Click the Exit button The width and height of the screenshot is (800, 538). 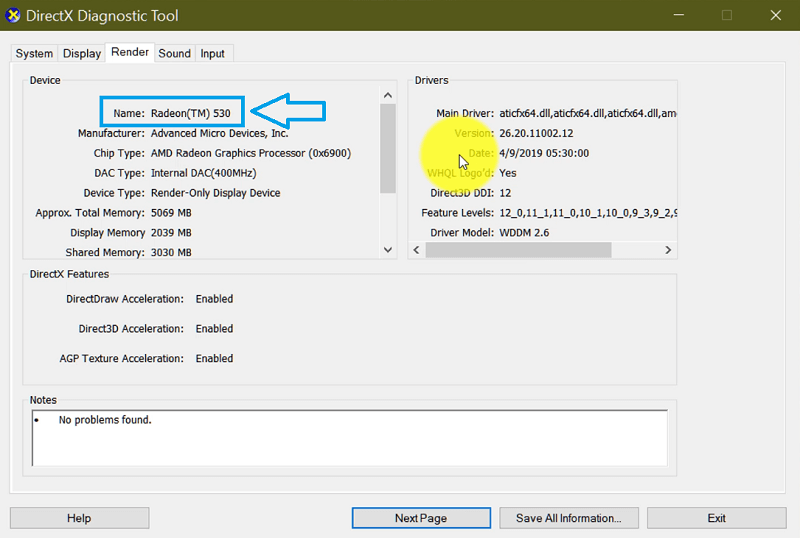pos(716,518)
